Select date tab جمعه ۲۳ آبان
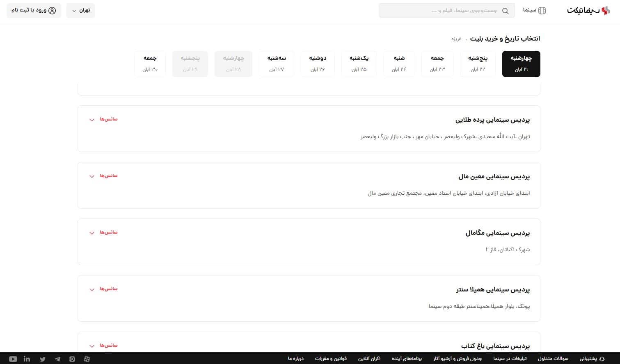 437,64
